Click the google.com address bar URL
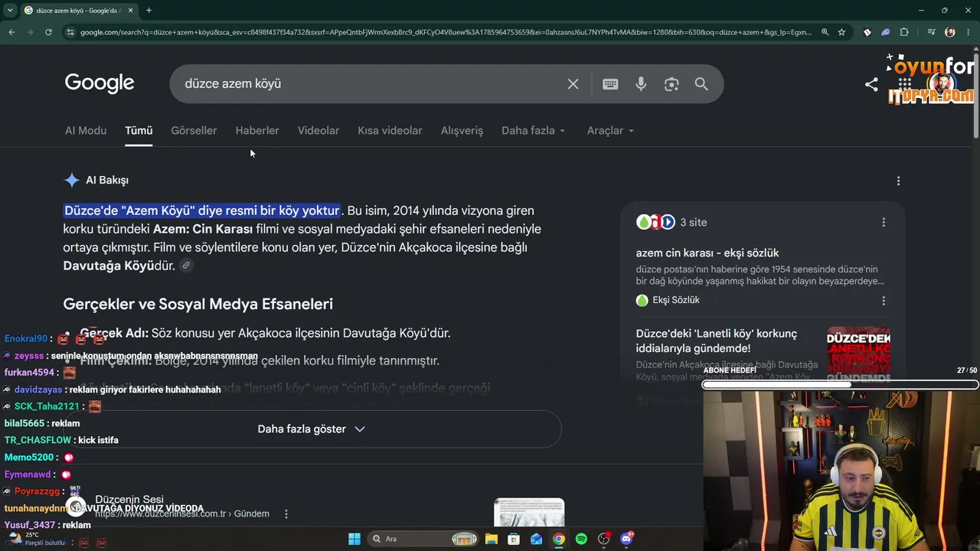980x551 pixels. click(446, 32)
